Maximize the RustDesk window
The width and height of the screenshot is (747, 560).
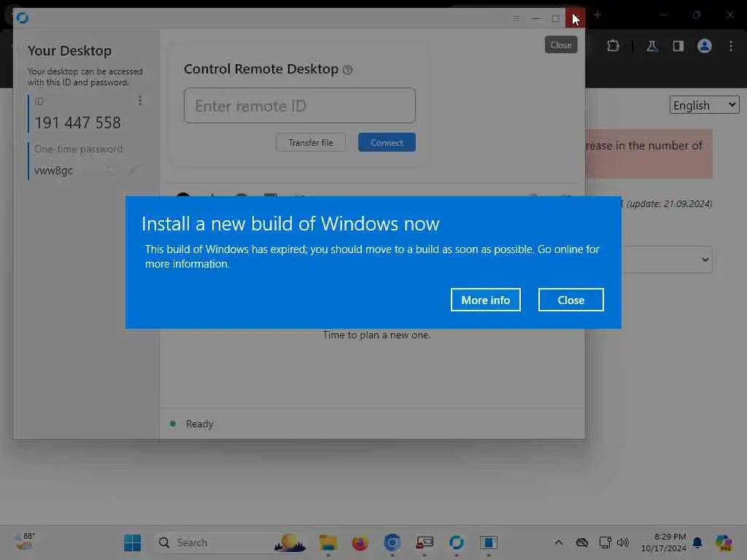[555, 18]
